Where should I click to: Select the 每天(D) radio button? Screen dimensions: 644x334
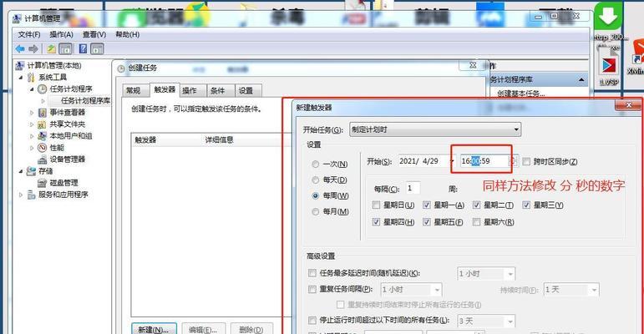tap(316, 180)
